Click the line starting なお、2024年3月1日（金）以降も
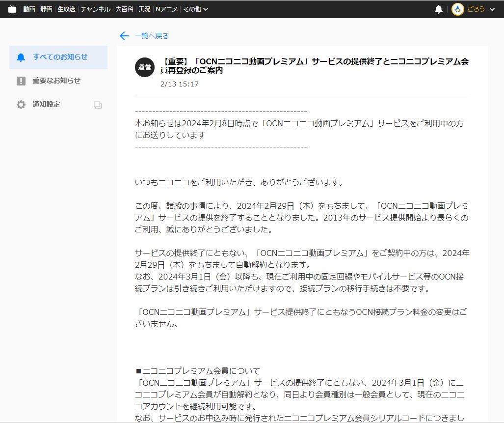The image size is (504, 423). coord(299,282)
